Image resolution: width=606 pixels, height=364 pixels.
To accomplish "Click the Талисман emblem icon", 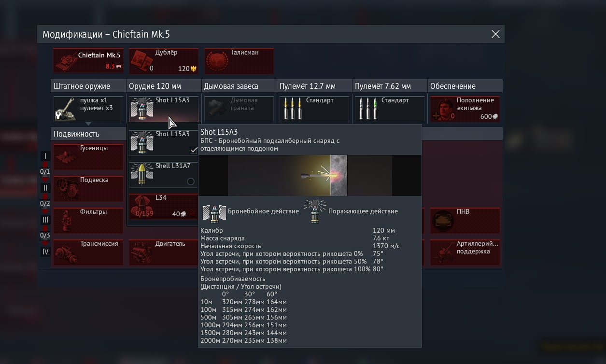I will [216, 61].
